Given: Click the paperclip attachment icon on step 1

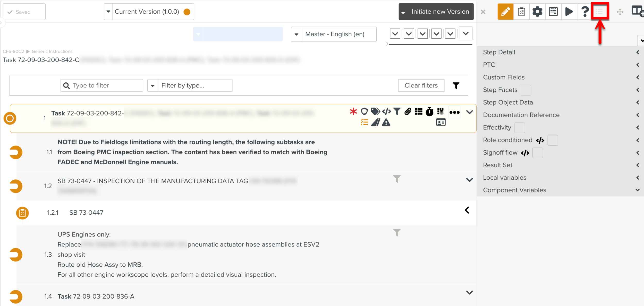Looking at the screenshot, I should click(x=408, y=112).
